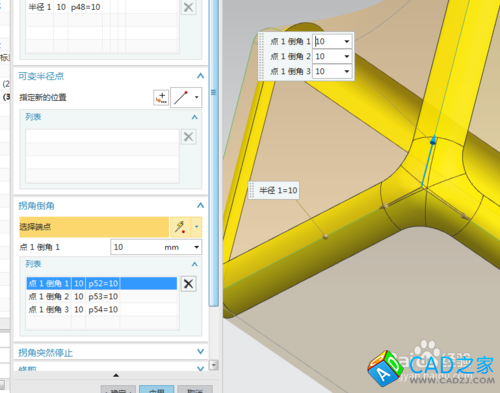Open the mm unit dropdown for 点 1 倒角 1
This screenshot has height=393, width=500.
(x=197, y=247)
